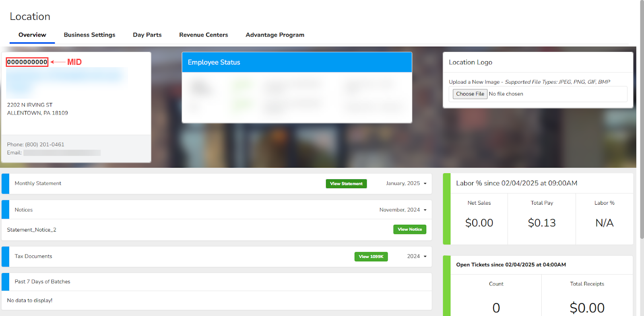Expand the January, 2025 month dropdown
The width and height of the screenshot is (644, 316).
click(406, 183)
